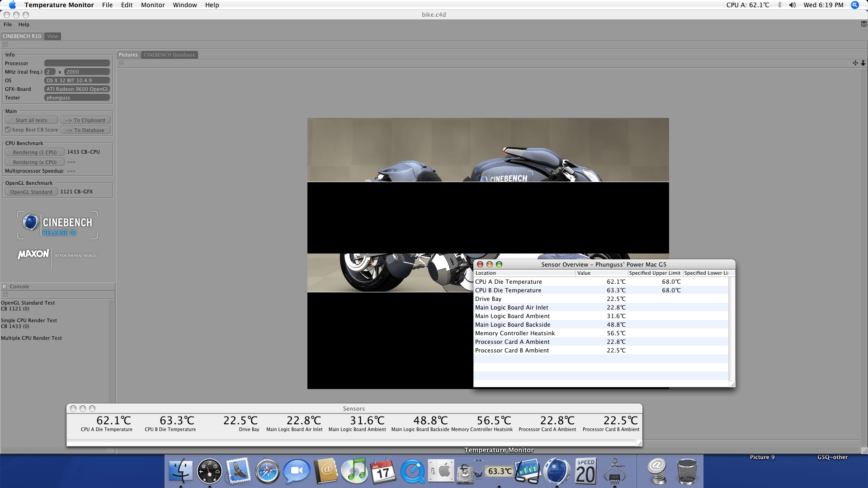
Task: Click the Temperature Monitor dock icon
Action: (x=499, y=471)
